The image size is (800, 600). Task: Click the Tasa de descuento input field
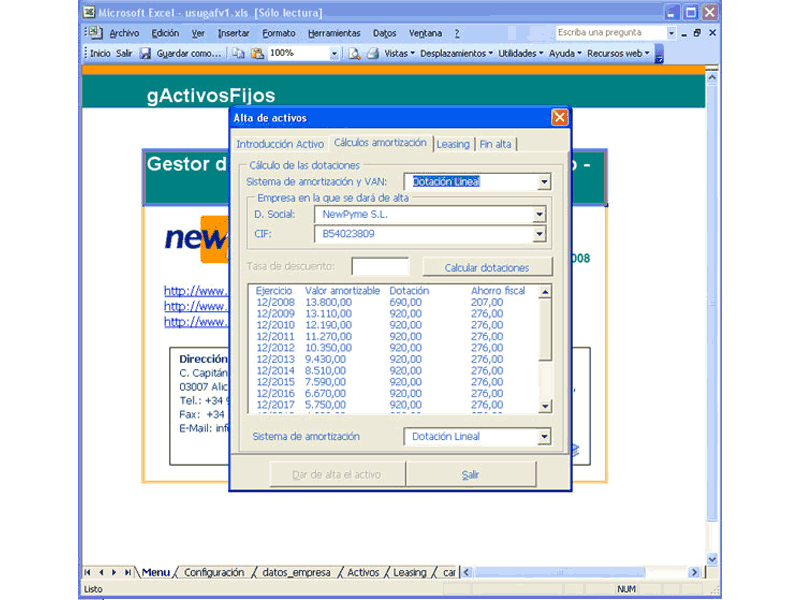click(x=380, y=266)
